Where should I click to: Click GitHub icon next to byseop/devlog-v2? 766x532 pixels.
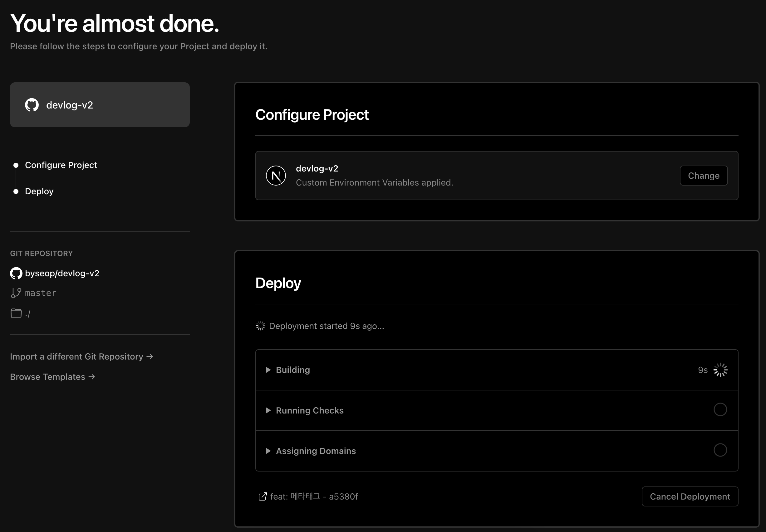16,273
